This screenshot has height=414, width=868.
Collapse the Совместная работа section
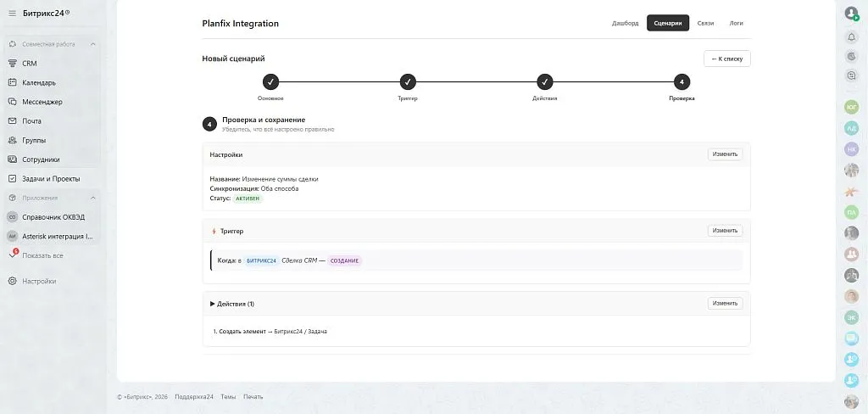pos(93,44)
